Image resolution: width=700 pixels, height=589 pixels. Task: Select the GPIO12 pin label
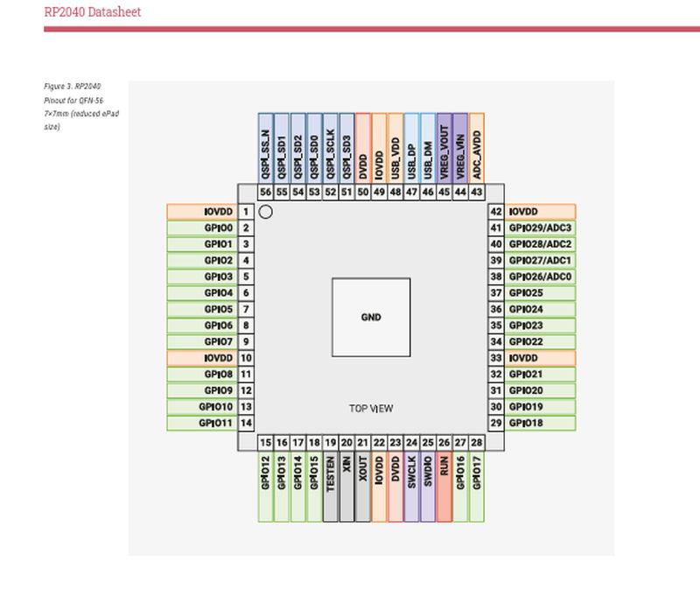point(266,487)
